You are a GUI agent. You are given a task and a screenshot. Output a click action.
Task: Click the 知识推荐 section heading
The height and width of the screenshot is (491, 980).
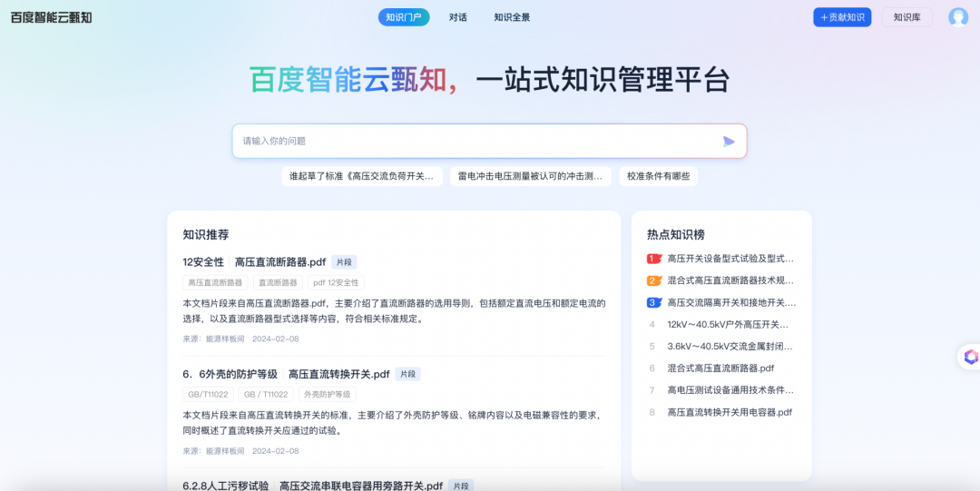206,234
